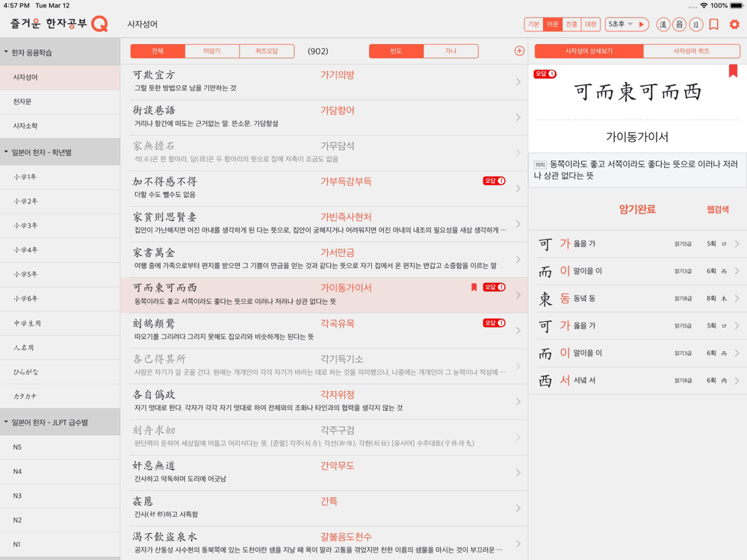The height and width of the screenshot is (560, 747).
Task: Collapse the 한자 응용학습 section
Action: (x=60, y=52)
